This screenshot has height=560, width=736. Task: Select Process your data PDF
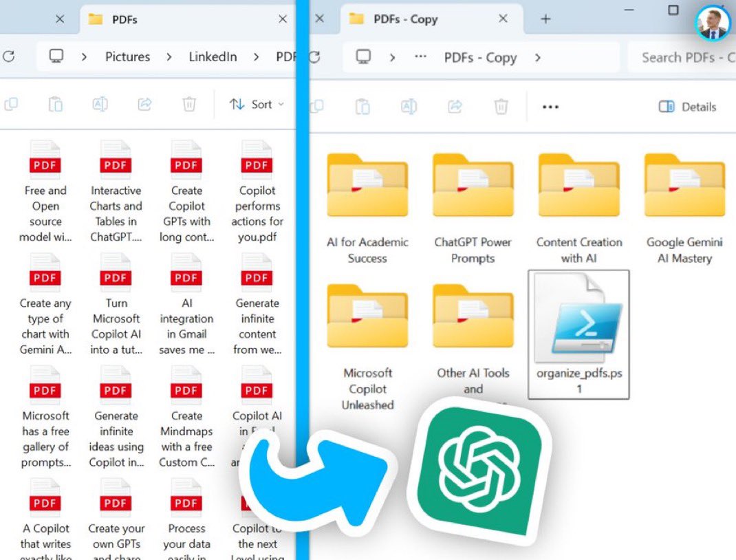pyautogui.click(x=186, y=519)
